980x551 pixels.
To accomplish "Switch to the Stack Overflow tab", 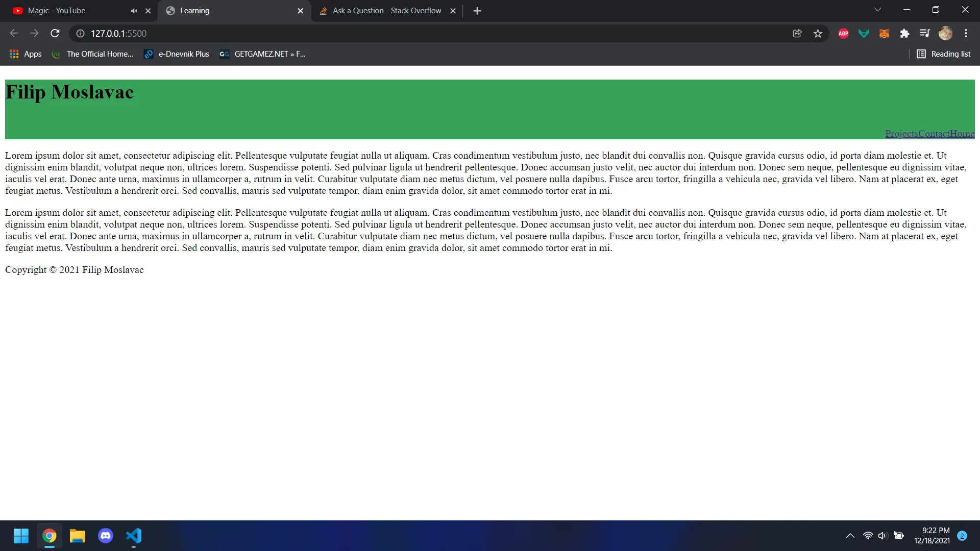I will point(386,11).
